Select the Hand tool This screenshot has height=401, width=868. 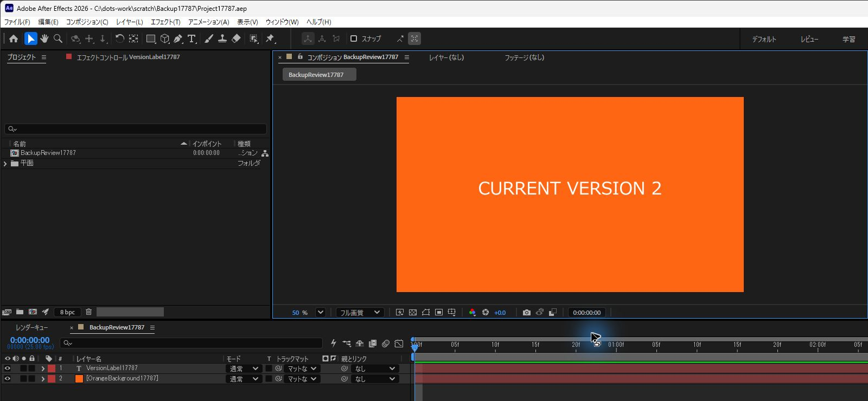[44, 38]
